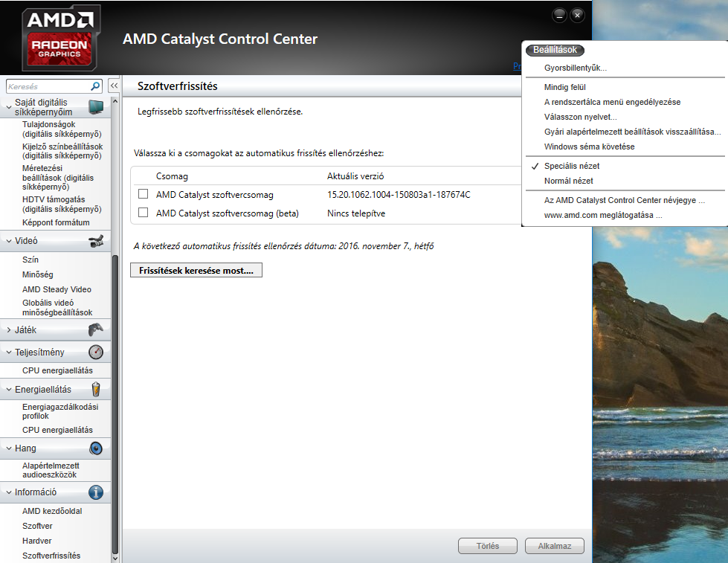The height and width of the screenshot is (563, 728).
Task: Open CPU energiaellátás under Energiaellátás
Action: click(57, 430)
